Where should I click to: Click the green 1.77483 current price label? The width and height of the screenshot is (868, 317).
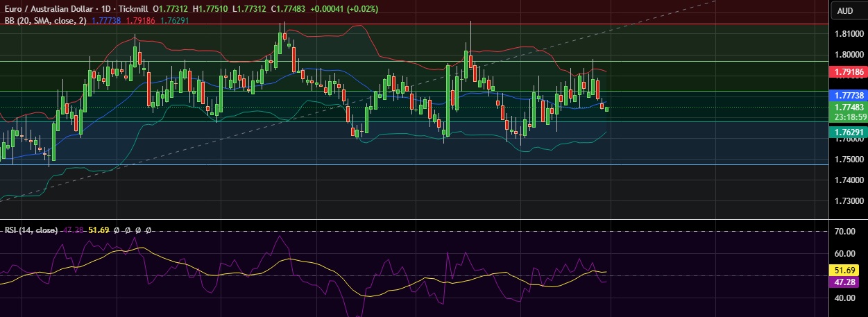[849, 108]
